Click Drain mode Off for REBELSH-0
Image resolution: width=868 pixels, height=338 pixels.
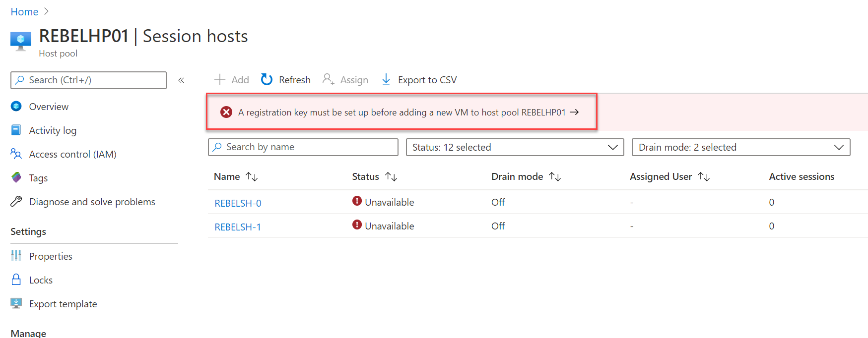(x=498, y=202)
